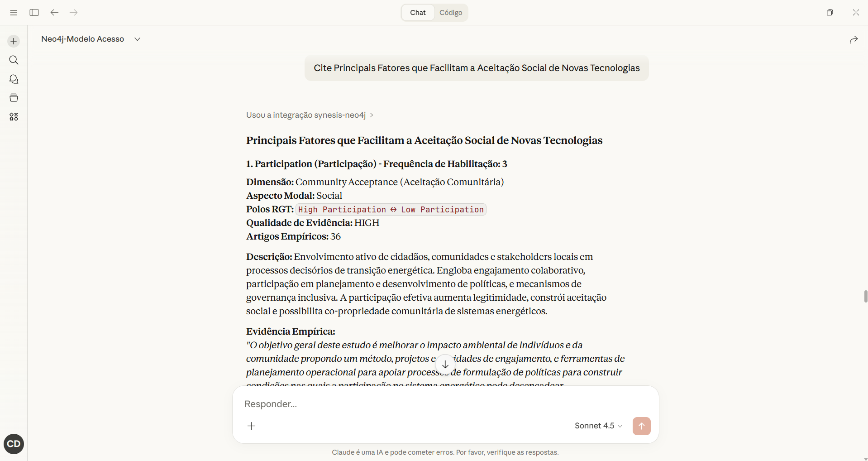Click the send message arrow button
Screen dimensions: 868x461
[x=641, y=426]
